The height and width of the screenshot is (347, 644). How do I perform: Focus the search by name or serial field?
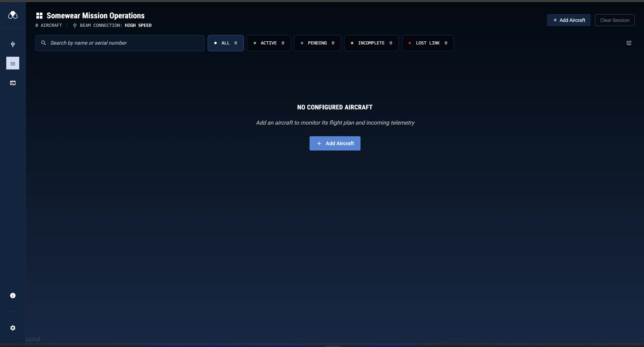pyautogui.click(x=120, y=43)
